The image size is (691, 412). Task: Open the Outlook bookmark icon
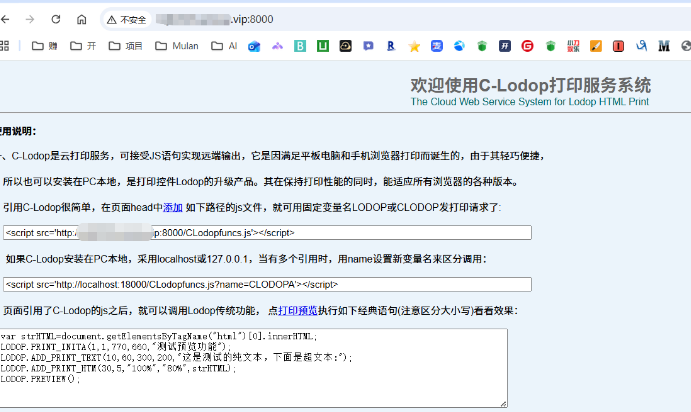[255, 46]
